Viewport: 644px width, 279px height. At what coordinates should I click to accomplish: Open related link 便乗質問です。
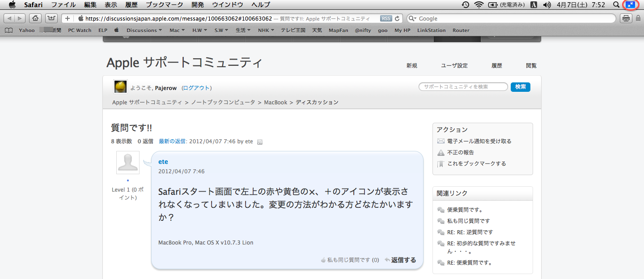[x=465, y=210]
